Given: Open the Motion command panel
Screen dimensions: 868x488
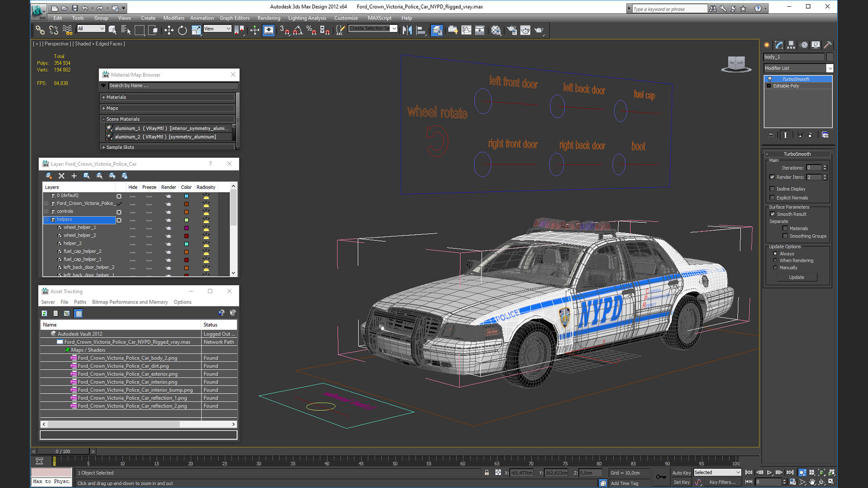Looking at the screenshot, I should click(804, 45).
